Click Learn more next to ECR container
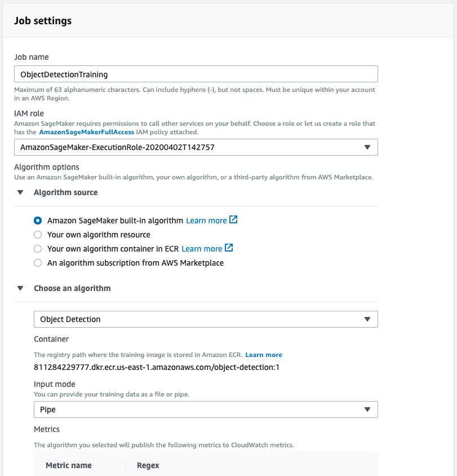457x476 pixels. (202, 249)
